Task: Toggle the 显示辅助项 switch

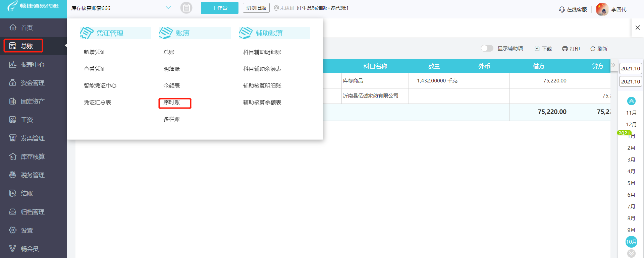Action: tap(487, 49)
